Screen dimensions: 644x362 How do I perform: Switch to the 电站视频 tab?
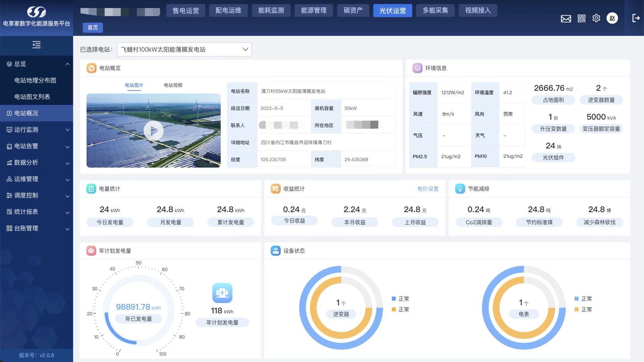coord(173,85)
